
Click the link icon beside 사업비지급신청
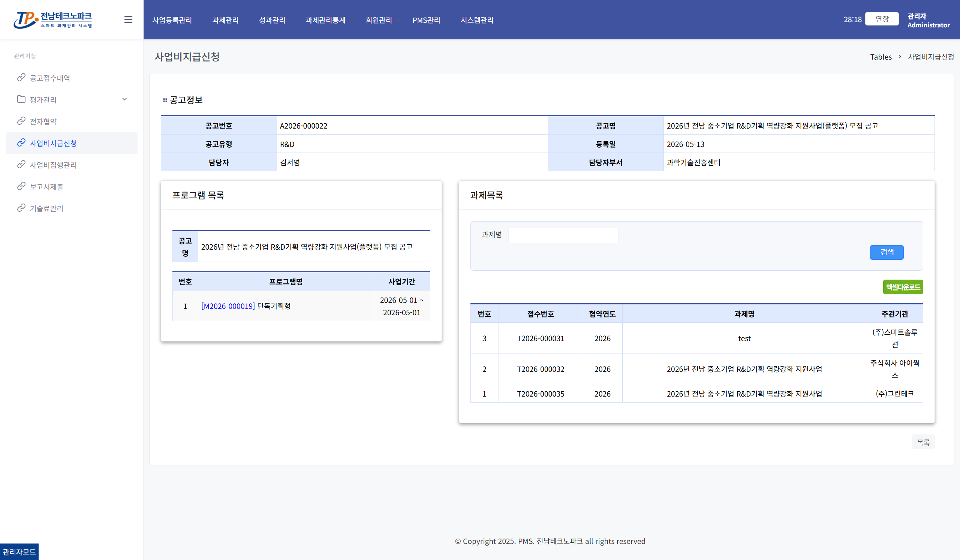pos(21,142)
